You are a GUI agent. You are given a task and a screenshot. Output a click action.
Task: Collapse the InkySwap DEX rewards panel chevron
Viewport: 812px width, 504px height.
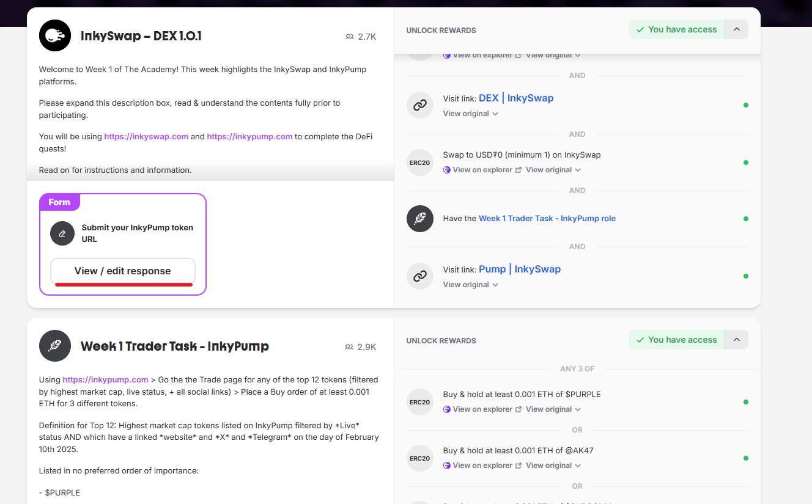click(736, 29)
